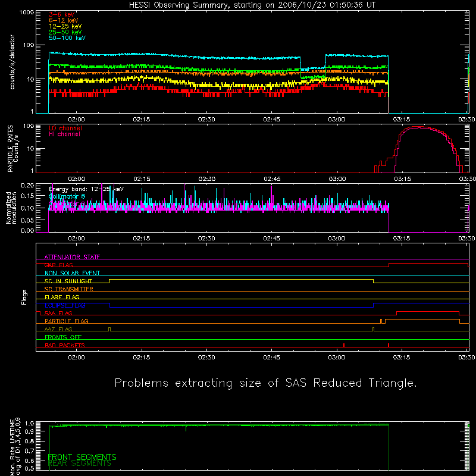This screenshot has width=476, height=476.
Task: Pick the green 25-50 keV legend label
Action: [x=65, y=32]
